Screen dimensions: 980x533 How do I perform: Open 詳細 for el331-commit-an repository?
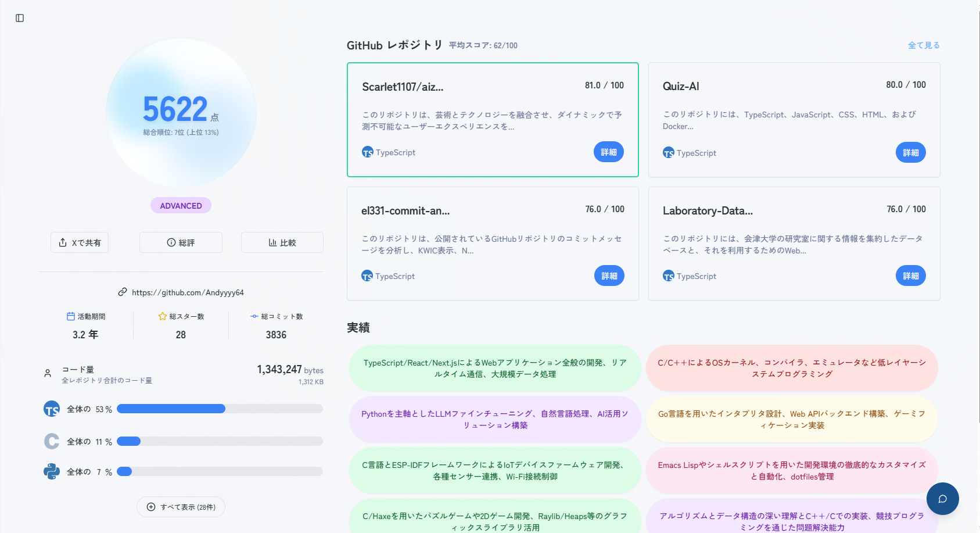coord(609,276)
